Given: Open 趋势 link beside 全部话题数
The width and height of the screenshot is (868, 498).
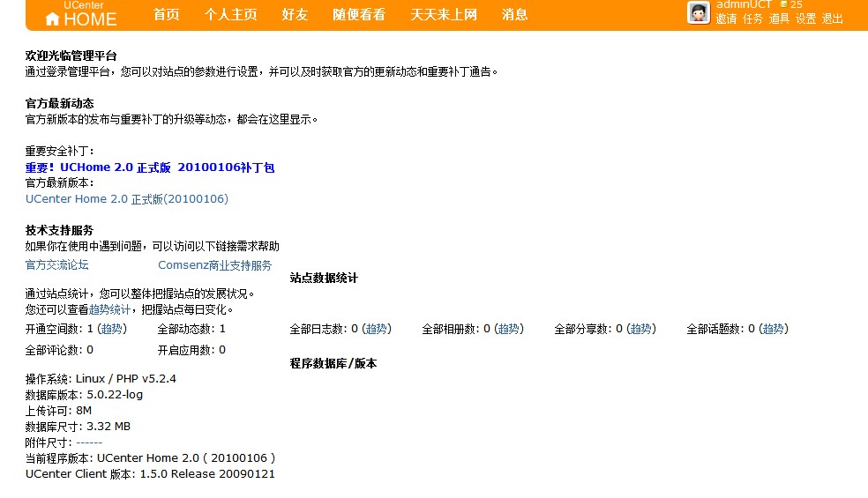Looking at the screenshot, I should tap(774, 330).
